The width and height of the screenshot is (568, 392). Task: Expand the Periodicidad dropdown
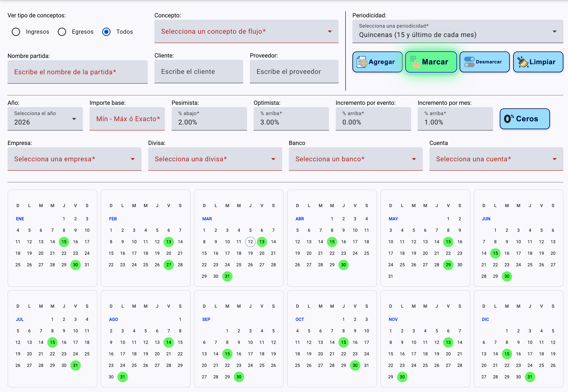click(457, 31)
